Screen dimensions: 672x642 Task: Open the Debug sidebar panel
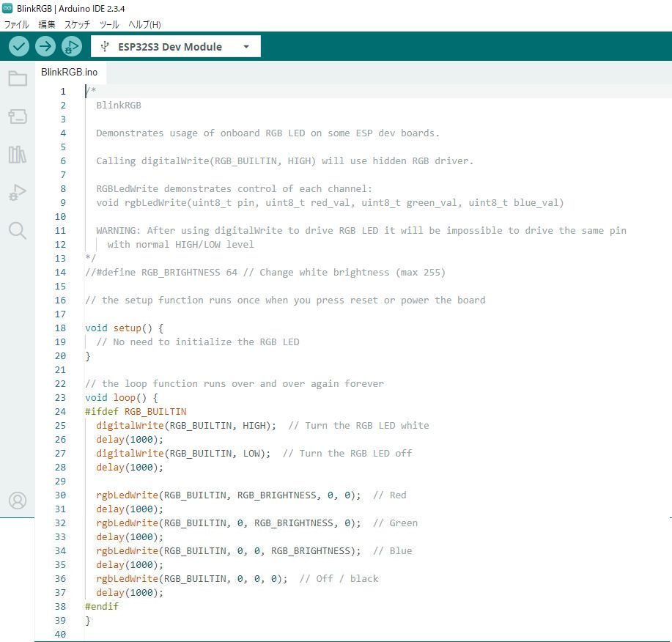point(18,193)
